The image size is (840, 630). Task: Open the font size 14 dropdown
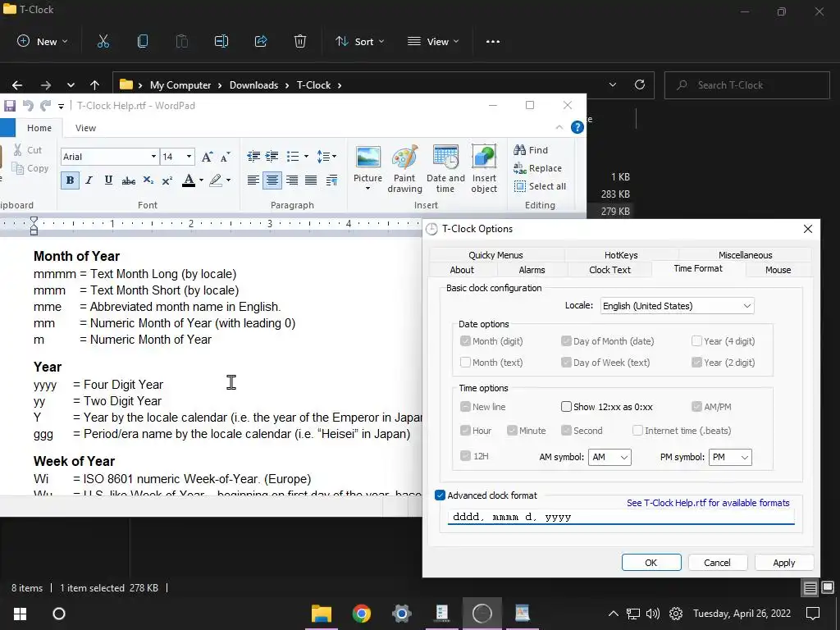189,157
